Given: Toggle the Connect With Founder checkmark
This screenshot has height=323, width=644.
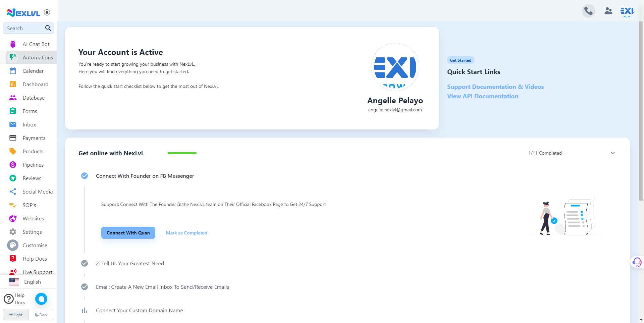Looking at the screenshot, I should pos(85,176).
